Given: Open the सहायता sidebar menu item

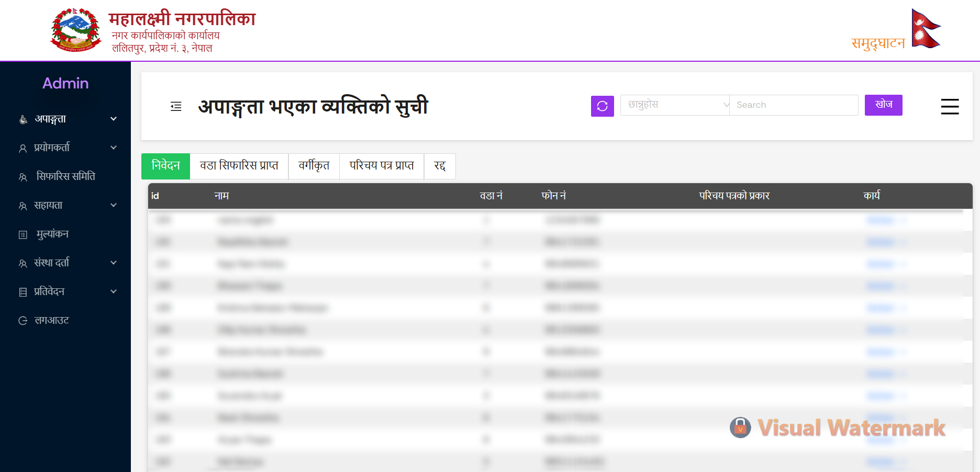Looking at the screenshot, I should click(x=48, y=206).
